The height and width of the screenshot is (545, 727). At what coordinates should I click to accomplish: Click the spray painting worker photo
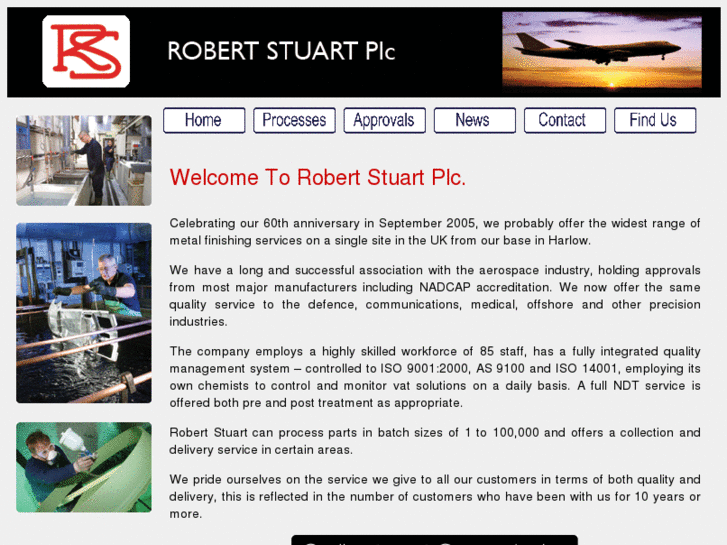tap(84, 467)
